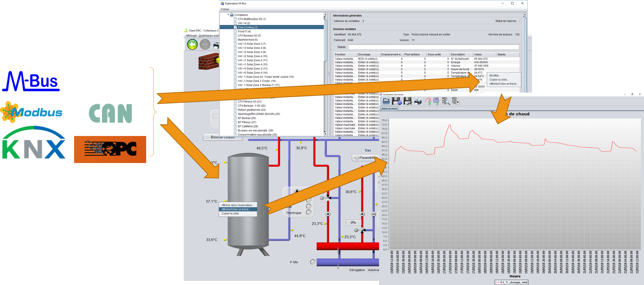Click the Boucle chaud button
The width and height of the screenshot is (644, 285).
pyautogui.click(x=222, y=137)
